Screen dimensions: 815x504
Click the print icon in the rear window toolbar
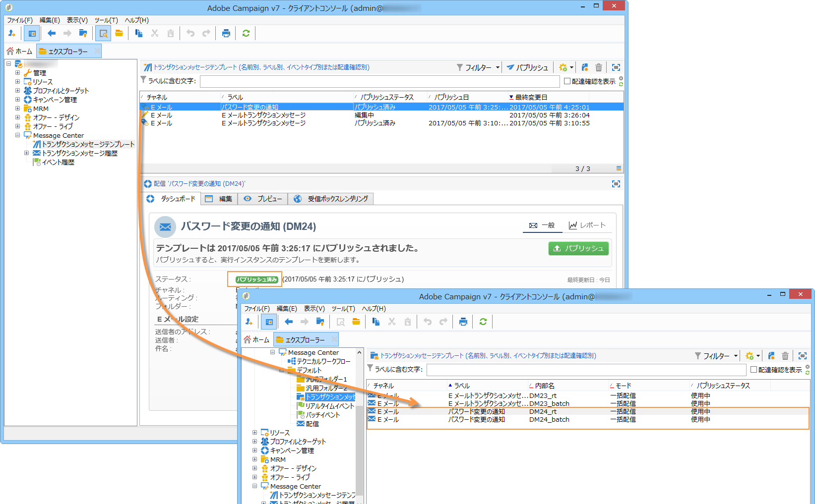pos(226,33)
